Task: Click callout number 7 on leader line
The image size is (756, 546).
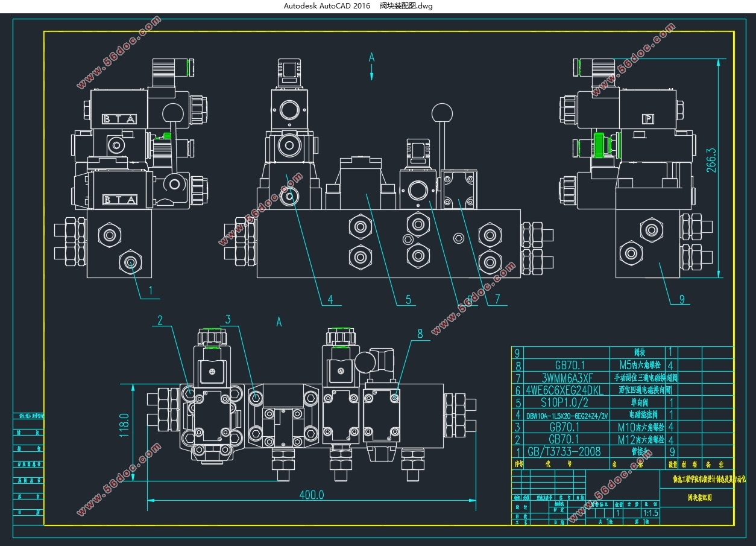Action: pos(497,299)
